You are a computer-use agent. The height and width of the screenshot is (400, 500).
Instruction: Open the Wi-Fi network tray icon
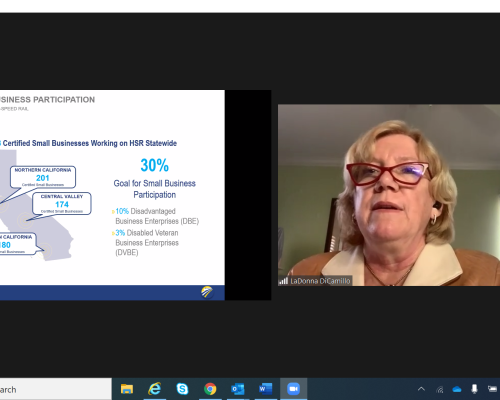440,389
